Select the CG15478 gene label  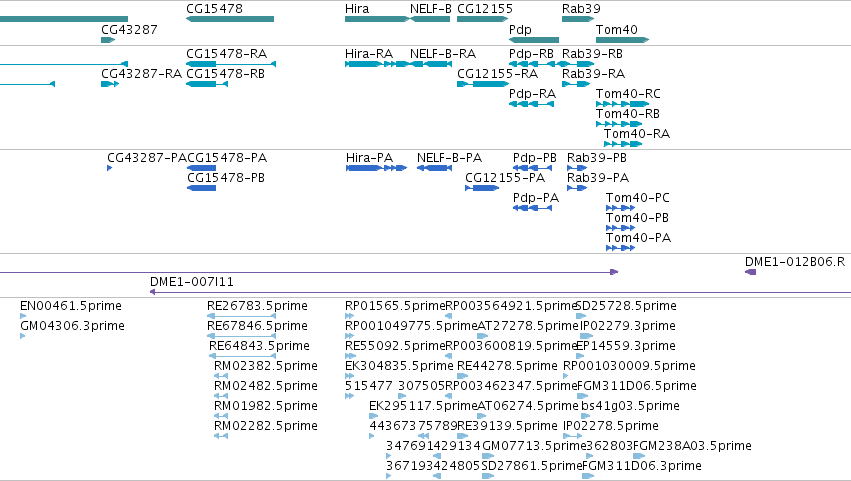214,9
